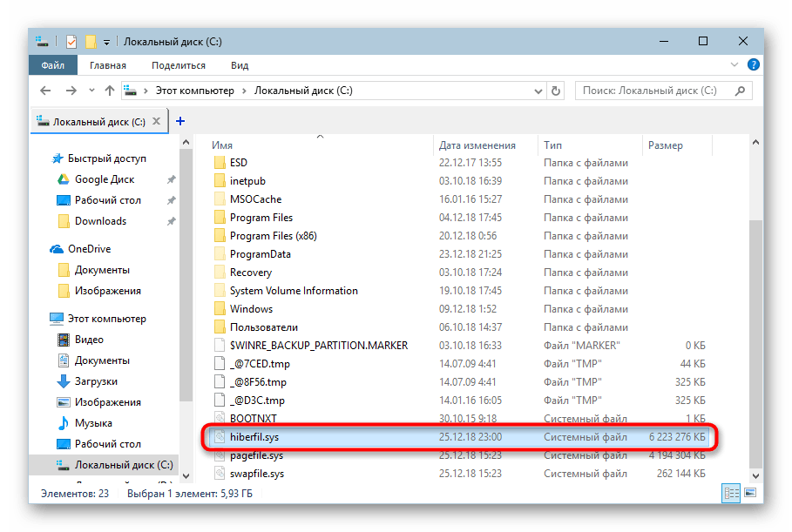The height and width of the screenshot is (532, 792).
Task: Open the address bar history dropdown
Action: click(x=538, y=91)
